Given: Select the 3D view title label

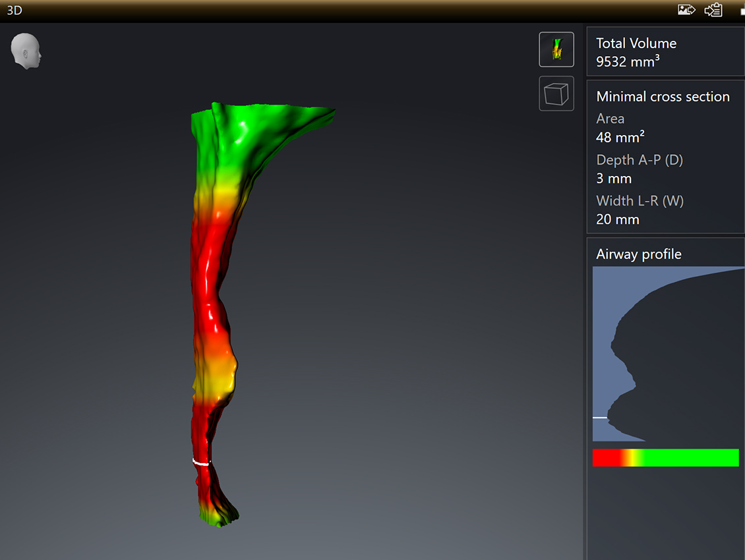Looking at the screenshot, I should click(15, 11).
